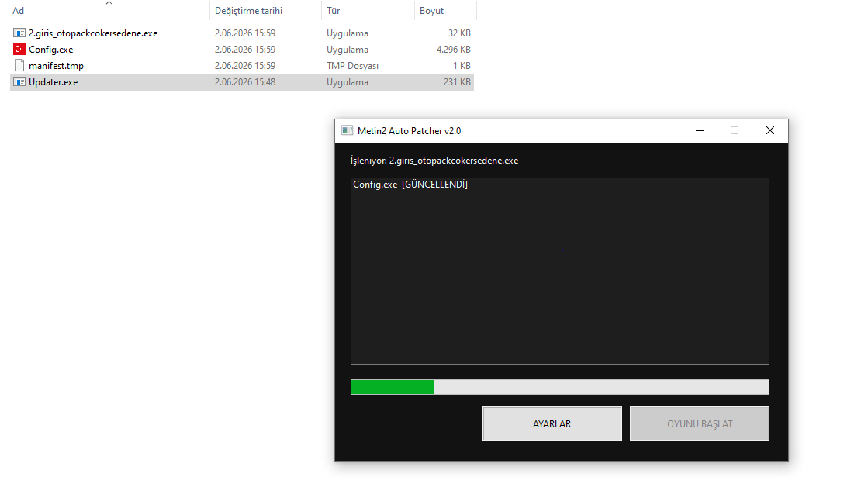Click the 32 KB size cell
This screenshot has height=494, width=868.
(x=459, y=33)
